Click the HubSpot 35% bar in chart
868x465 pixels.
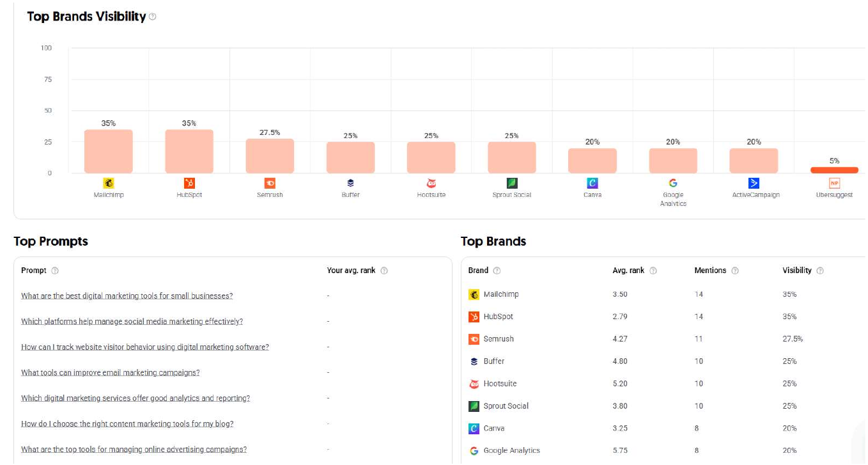click(x=189, y=151)
